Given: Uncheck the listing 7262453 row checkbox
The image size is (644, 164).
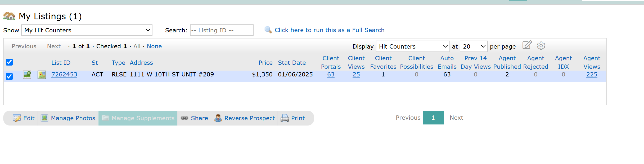Looking at the screenshot, I should point(9,76).
